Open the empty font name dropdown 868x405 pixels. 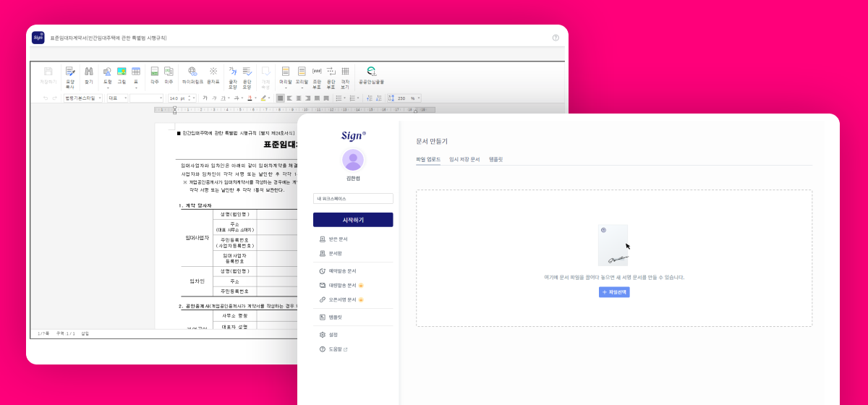click(147, 98)
